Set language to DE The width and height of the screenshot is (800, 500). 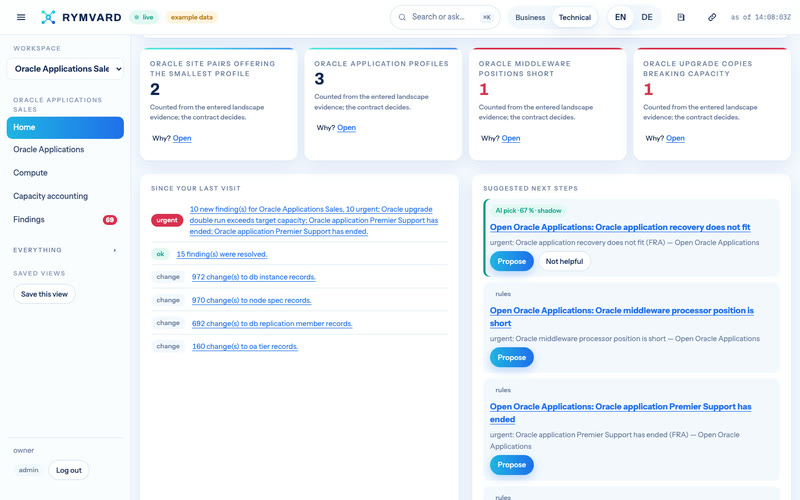pyautogui.click(x=647, y=17)
